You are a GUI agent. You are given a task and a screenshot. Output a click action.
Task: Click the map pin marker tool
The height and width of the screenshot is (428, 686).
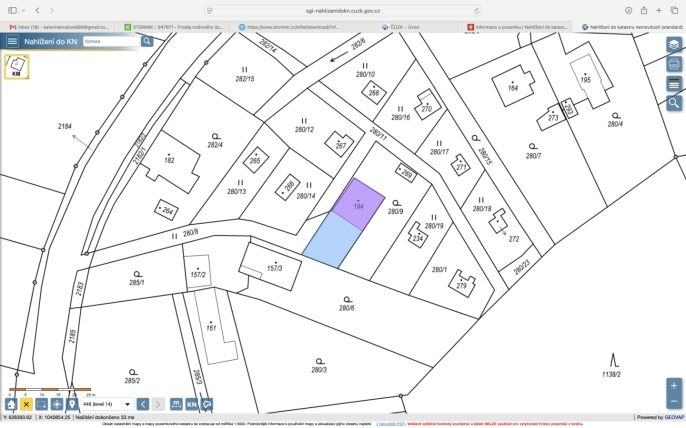click(72, 404)
